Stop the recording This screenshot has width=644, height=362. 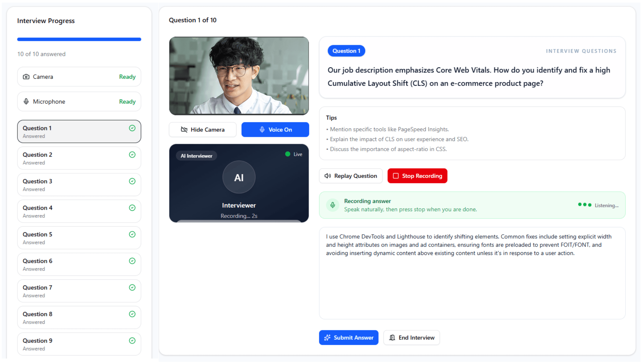click(x=417, y=176)
